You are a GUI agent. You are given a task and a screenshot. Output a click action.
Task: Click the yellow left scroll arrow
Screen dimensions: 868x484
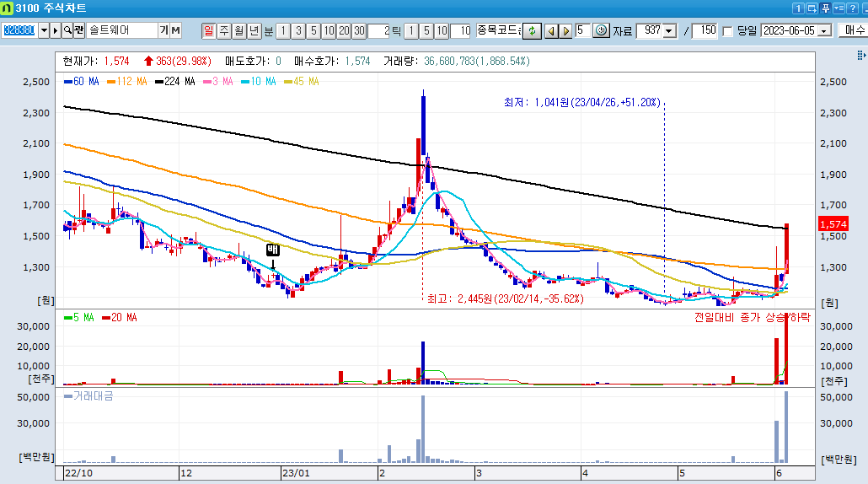(x=551, y=31)
